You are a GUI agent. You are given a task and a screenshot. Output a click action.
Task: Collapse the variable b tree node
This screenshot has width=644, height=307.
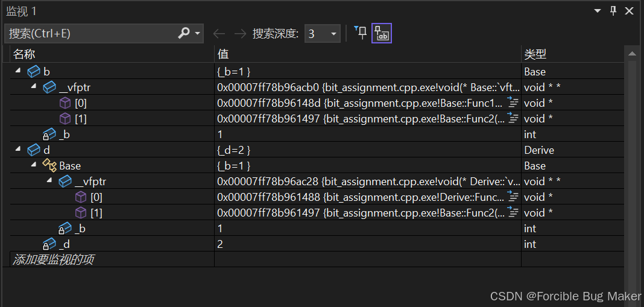(18, 71)
